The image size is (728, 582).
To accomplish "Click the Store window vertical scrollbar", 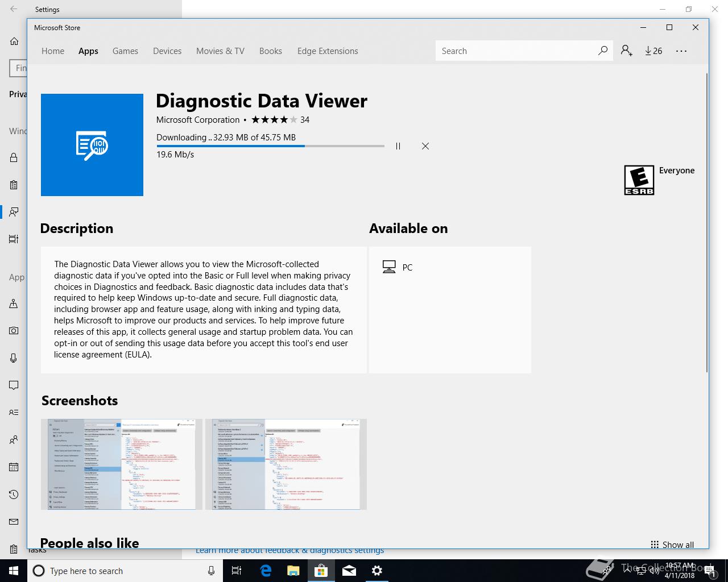I will coord(706,222).
